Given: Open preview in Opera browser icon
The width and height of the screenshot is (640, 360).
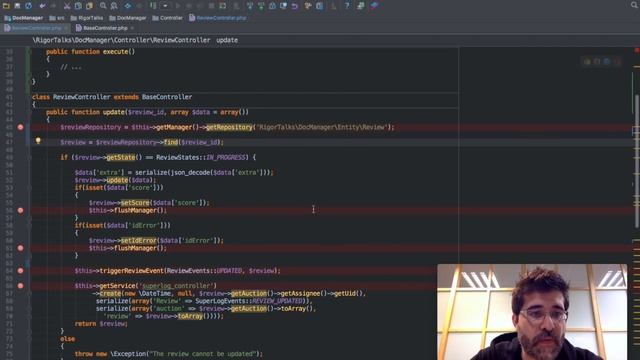Looking at the screenshot, I should (x=616, y=62).
